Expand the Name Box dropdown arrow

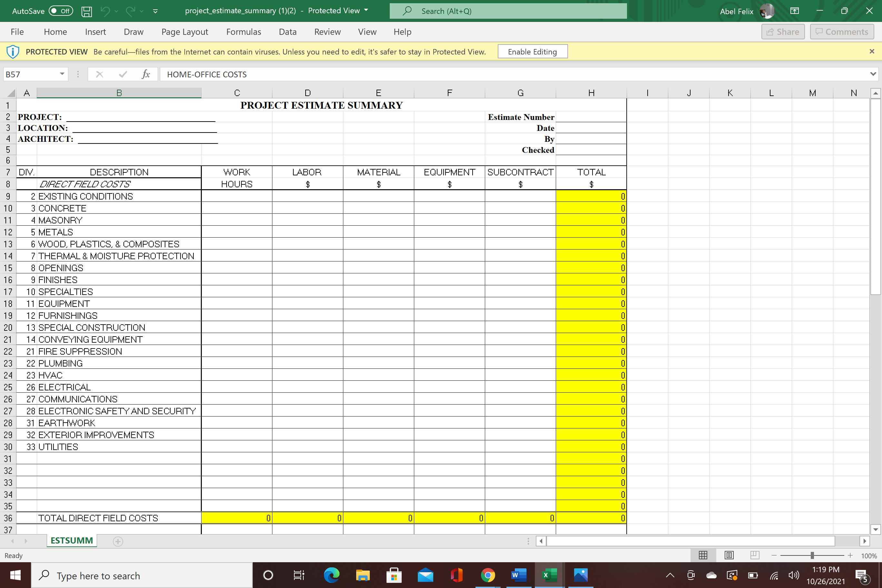click(x=62, y=74)
